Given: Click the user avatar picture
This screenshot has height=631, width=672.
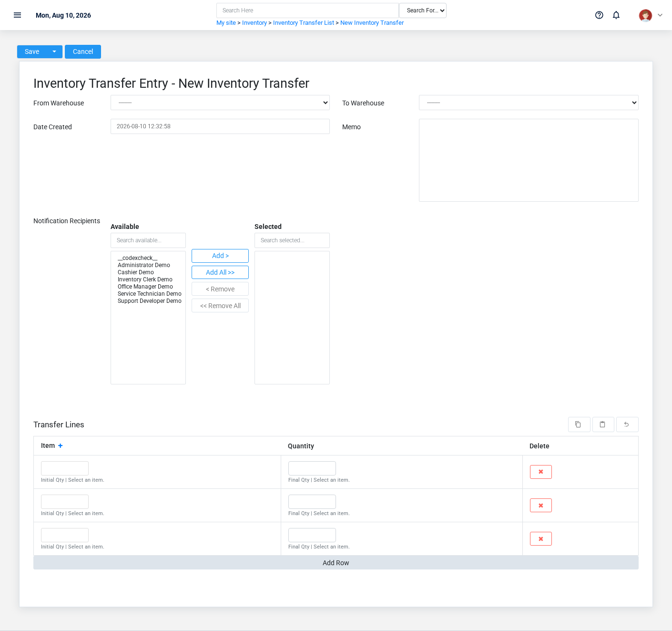Looking at the screenshot, I should coord(645,15).
